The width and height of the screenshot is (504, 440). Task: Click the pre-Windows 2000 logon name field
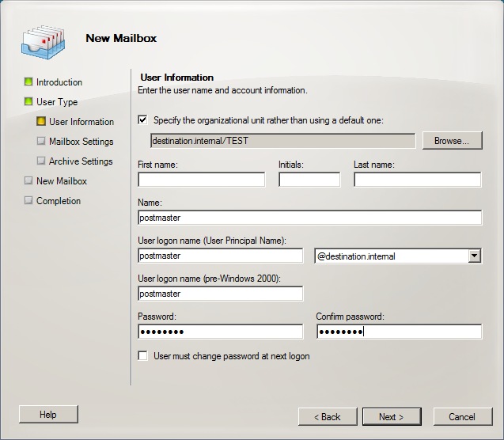pos(221,294)
